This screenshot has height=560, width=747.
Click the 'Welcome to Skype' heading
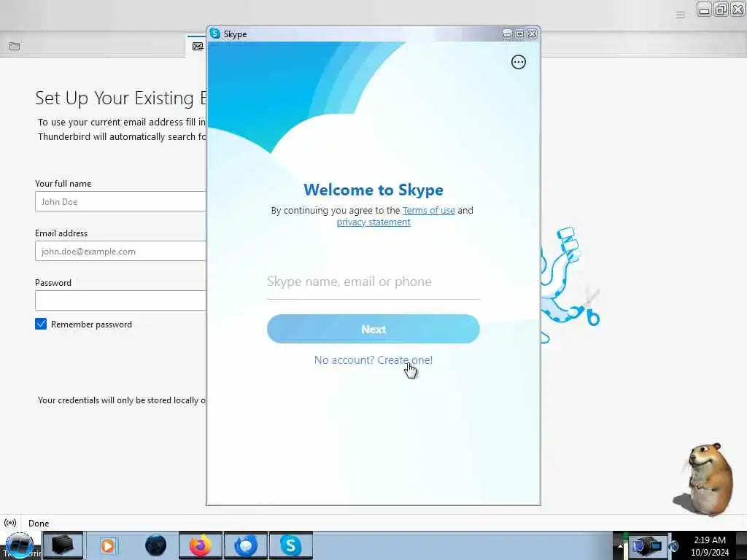(373, 190)
